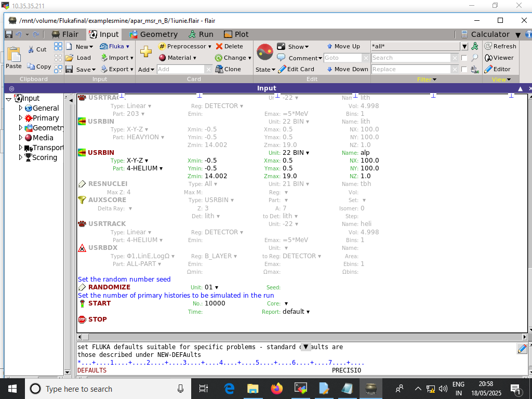The image size is (532, 399).
Task: Open the Viewer tool
Action: (499, 58)
